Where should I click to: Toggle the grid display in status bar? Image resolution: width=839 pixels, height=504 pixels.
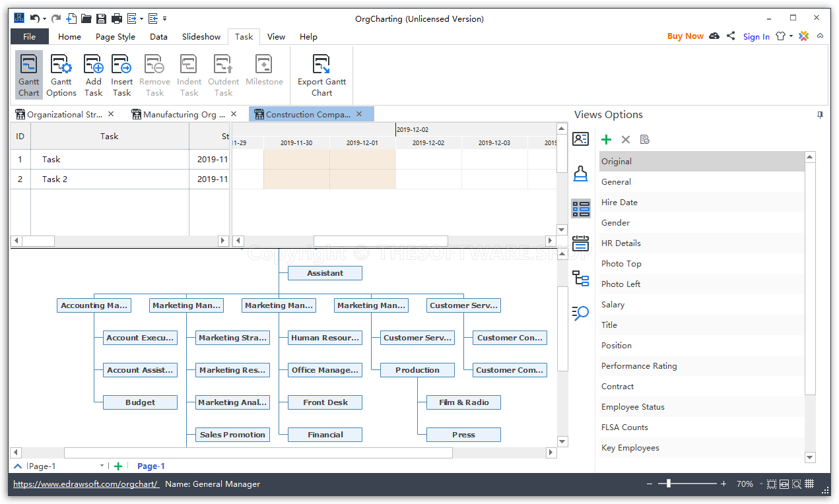pos(809,484)
